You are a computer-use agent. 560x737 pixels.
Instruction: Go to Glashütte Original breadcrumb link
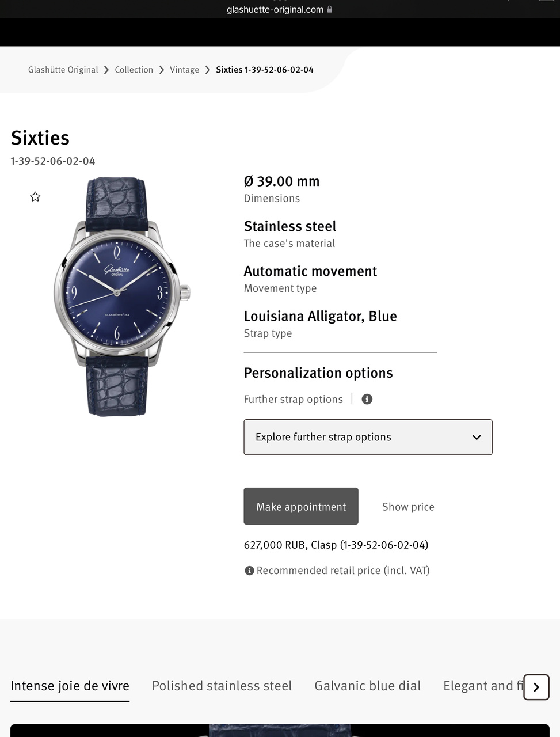click(63, 70)
